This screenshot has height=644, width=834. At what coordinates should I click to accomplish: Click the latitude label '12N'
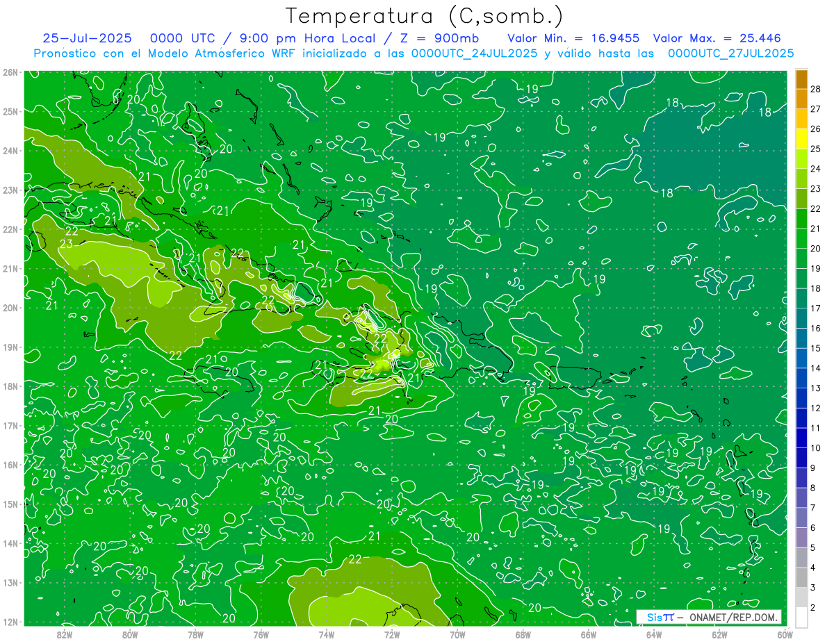(10, 622)
